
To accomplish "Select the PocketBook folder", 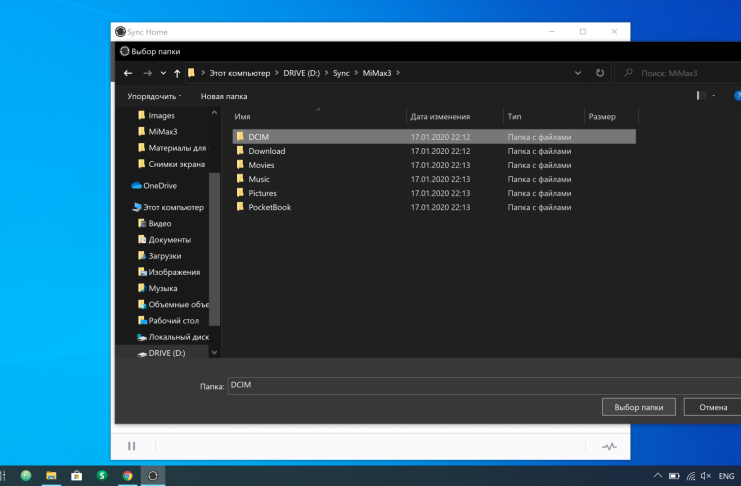I will (x=269, y=207).
